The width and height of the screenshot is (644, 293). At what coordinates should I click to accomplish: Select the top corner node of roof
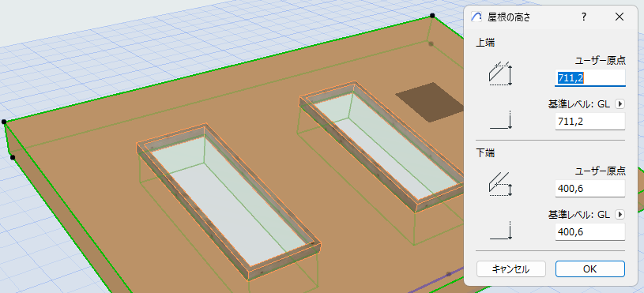pyautogui.click(x=432, y=16)
